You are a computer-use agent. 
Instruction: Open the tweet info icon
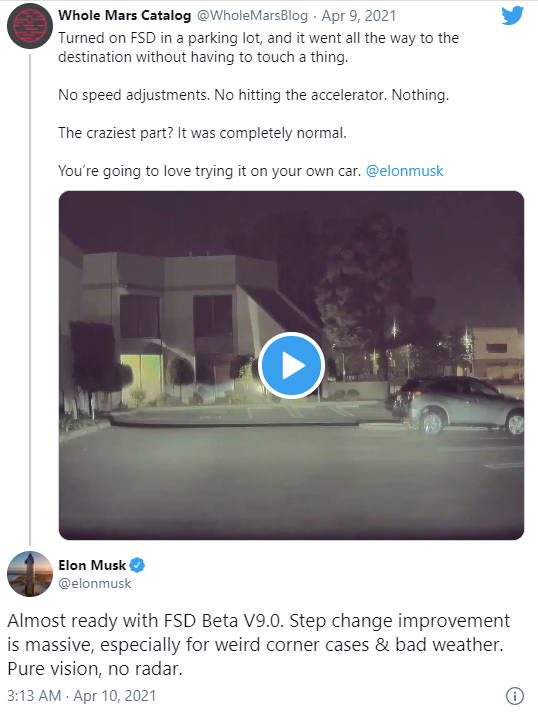pos(515,696)
